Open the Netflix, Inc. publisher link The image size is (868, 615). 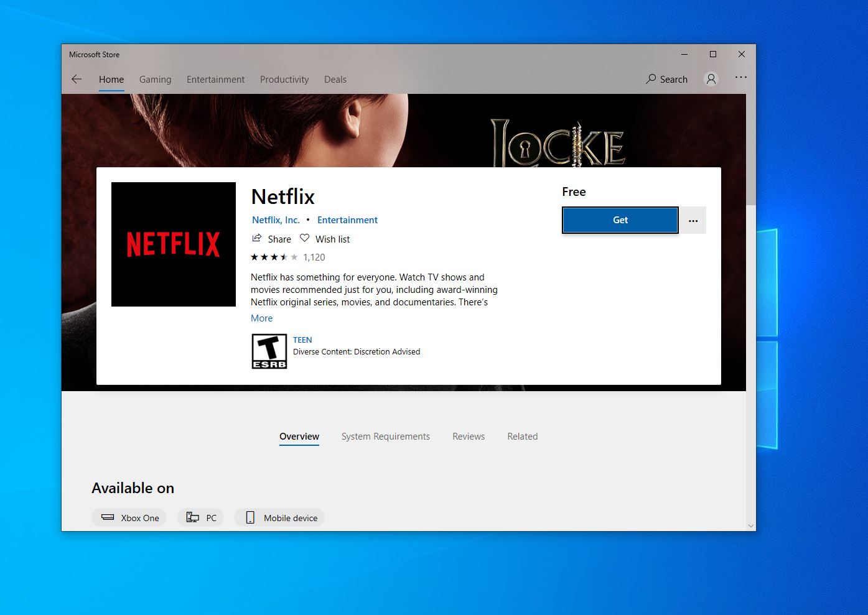[276, 220]
